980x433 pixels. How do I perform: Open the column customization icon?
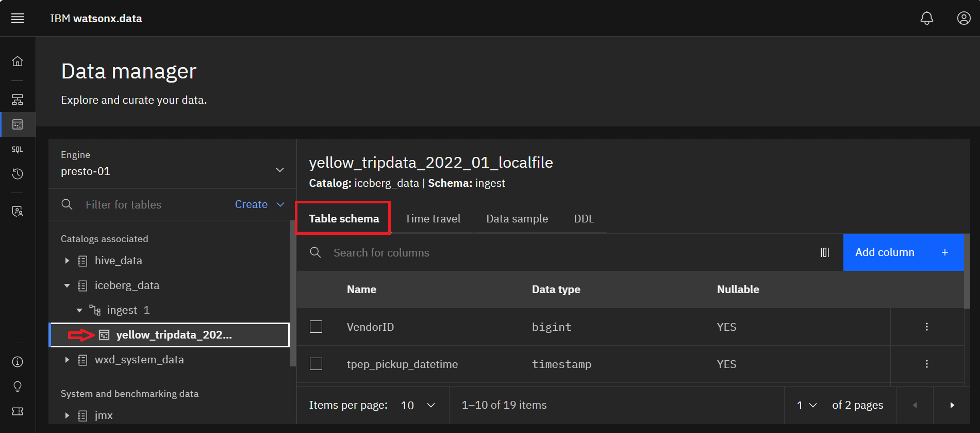click(x=825, y=252)
